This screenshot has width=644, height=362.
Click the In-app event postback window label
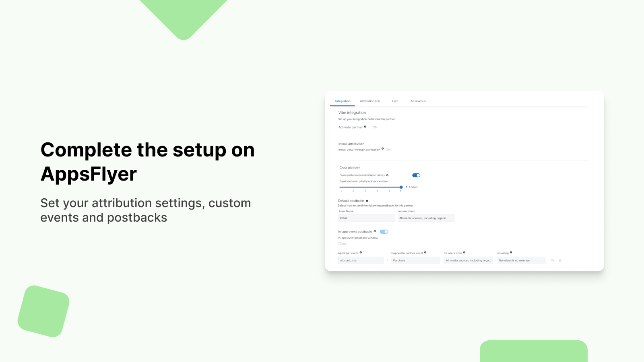pos(358,238)
